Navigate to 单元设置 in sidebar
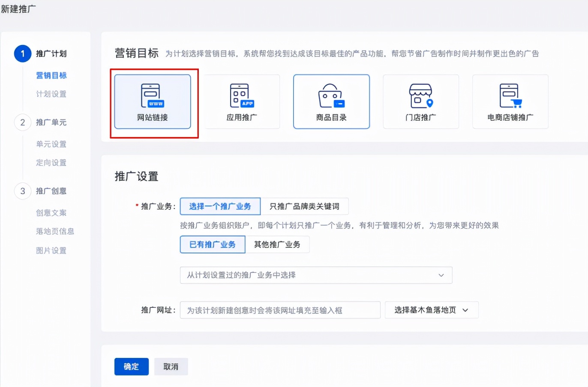 click(51, 144)
